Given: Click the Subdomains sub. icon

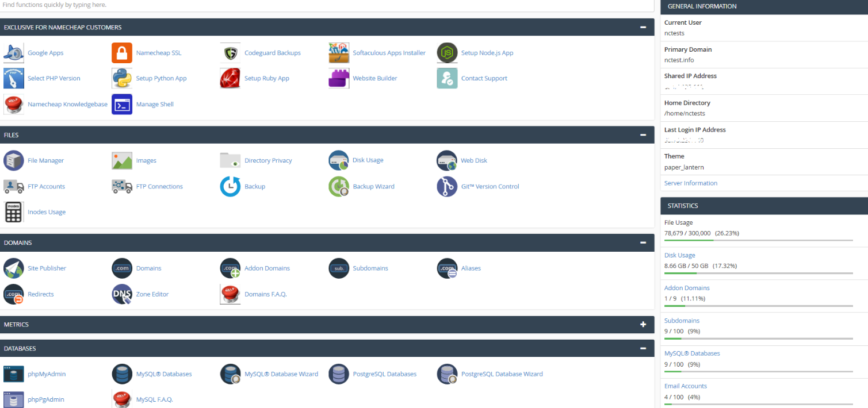Looking at the screenshot, I should coord(339,268).
